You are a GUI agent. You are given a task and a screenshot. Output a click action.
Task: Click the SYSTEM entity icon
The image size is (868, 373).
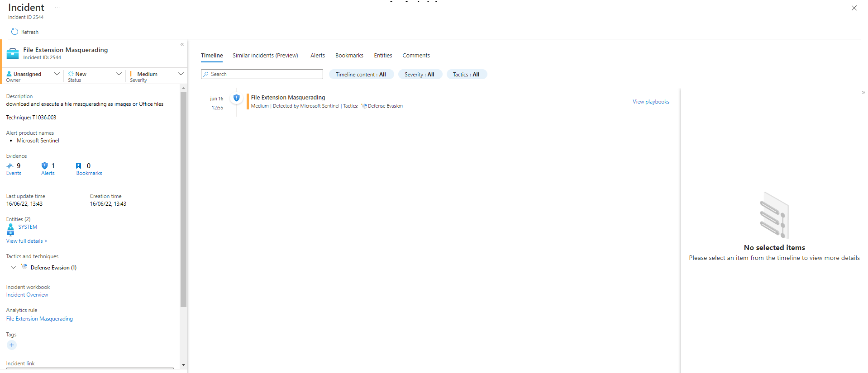click(x=11, y=230)
